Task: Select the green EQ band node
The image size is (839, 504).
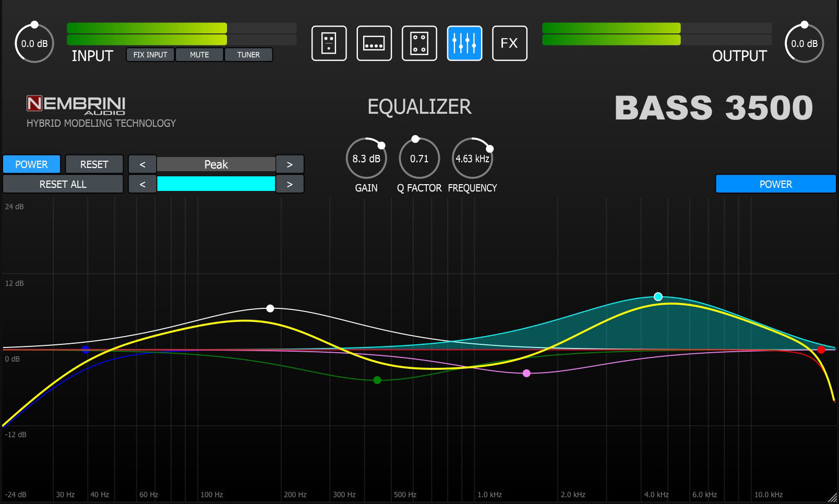Action: click(377, 380)
